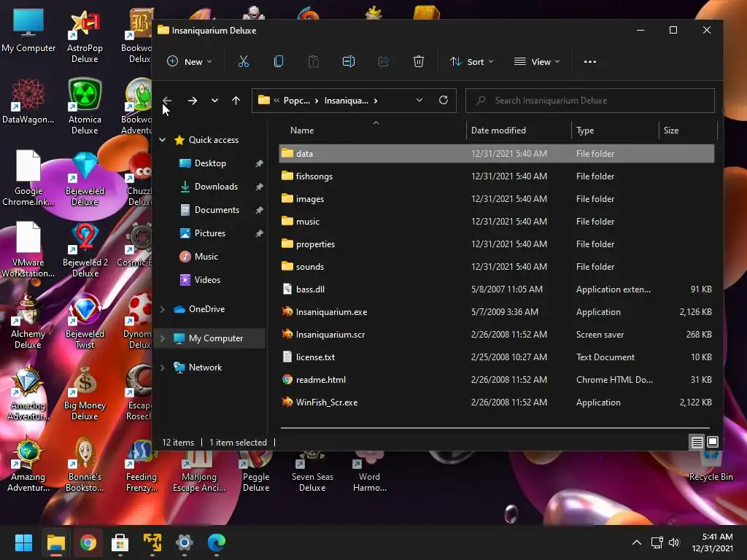This screenshot has height=560, width=747.
Task: Click the Share icon in toolbar
Action: 384,61
